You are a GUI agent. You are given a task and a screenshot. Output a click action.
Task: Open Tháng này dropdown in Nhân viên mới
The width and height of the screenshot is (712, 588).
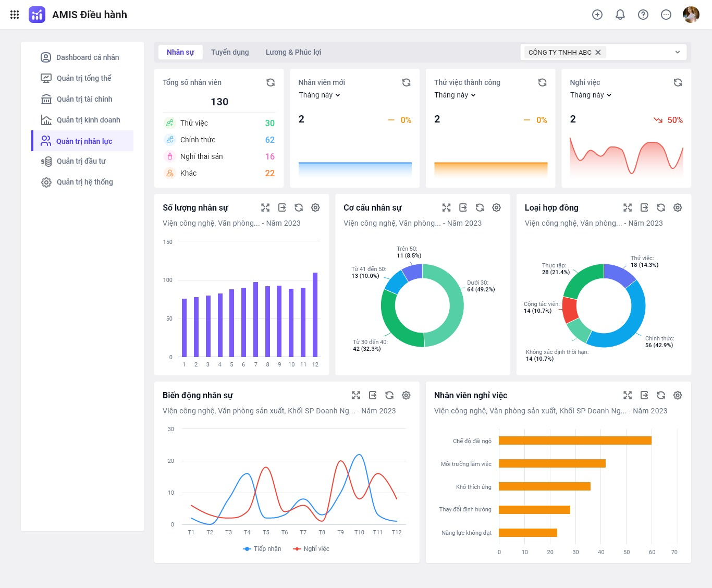point(319,95)
